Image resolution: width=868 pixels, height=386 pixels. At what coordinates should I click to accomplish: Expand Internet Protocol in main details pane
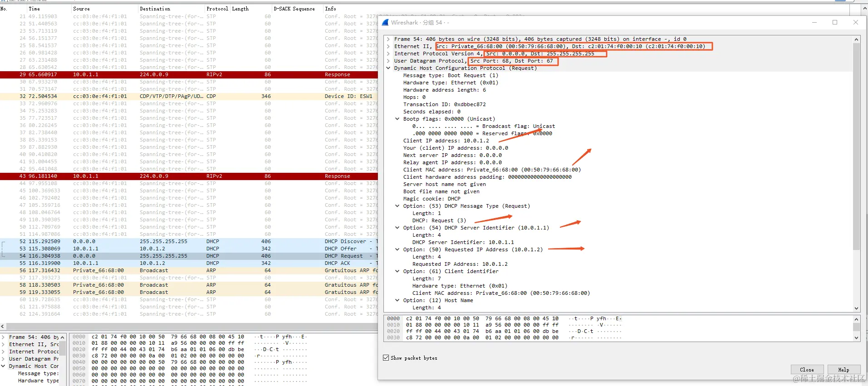pyautogui.click(x=4, y=352)
